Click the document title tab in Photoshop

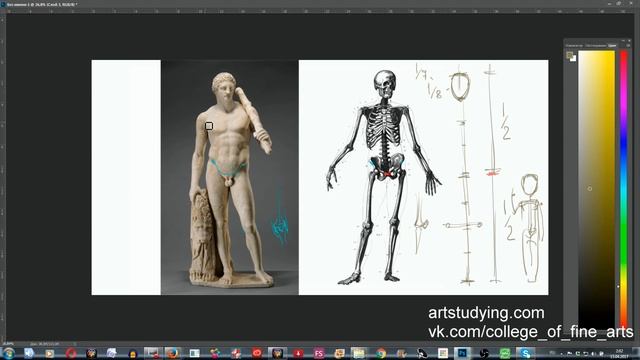(41, 4)
